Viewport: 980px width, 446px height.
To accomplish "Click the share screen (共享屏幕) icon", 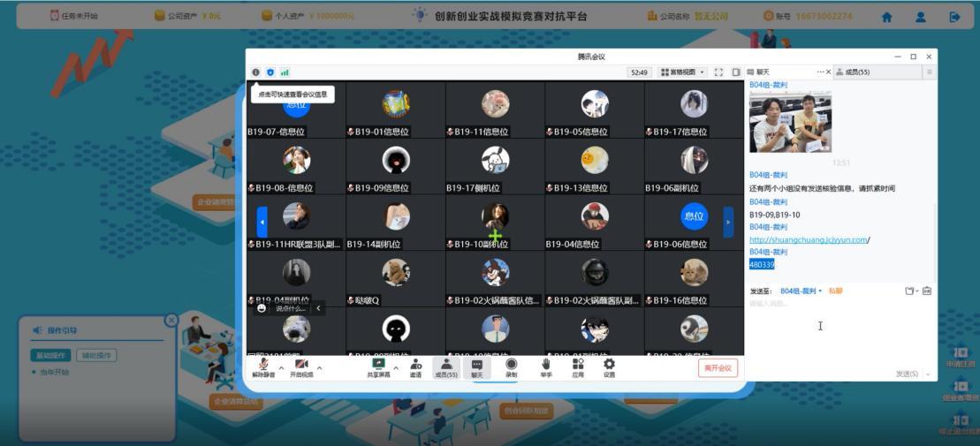I will [378, 365].
